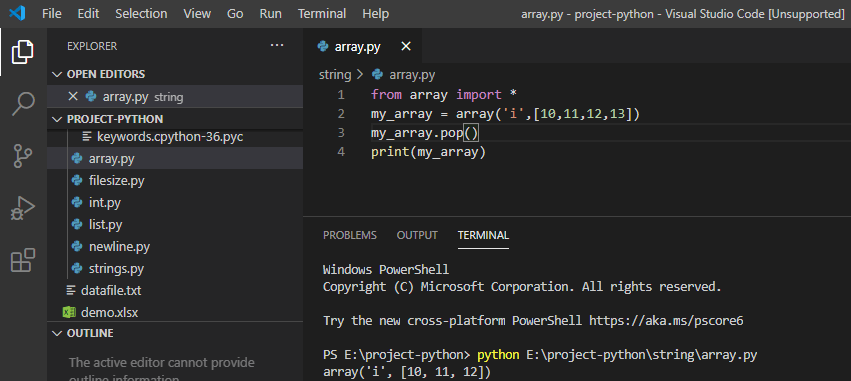
Task: Select the array.py editor tab
Action: click(362, 47)
